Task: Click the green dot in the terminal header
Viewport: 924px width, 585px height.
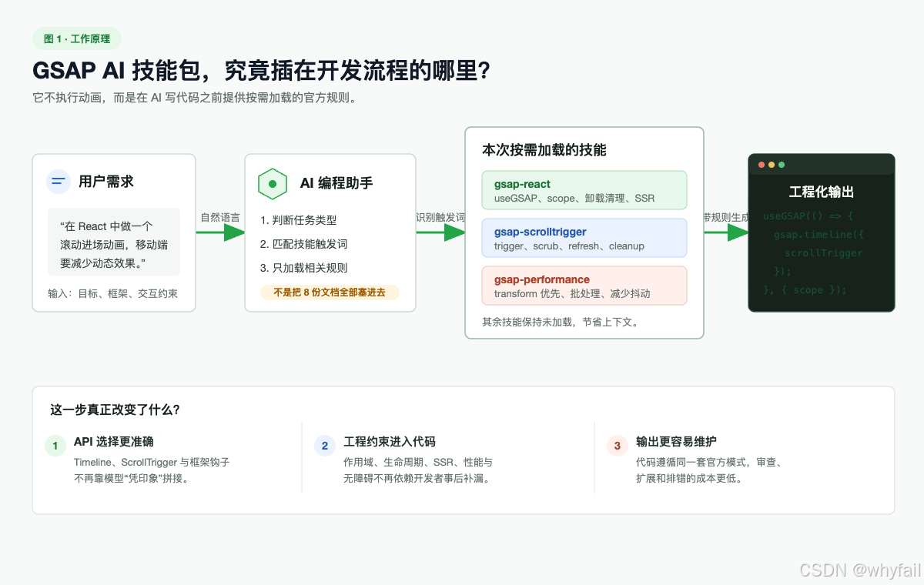Action: 782,165
